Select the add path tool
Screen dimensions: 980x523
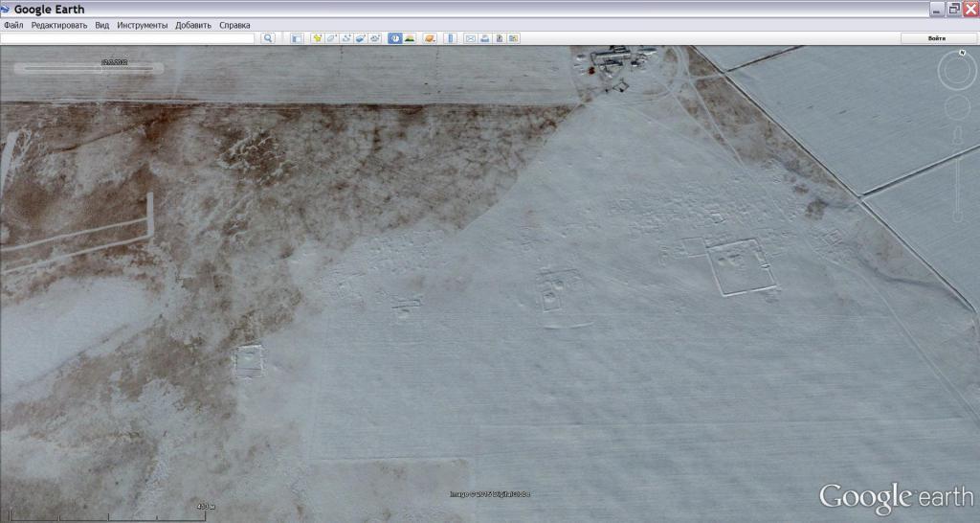(346, 38)
